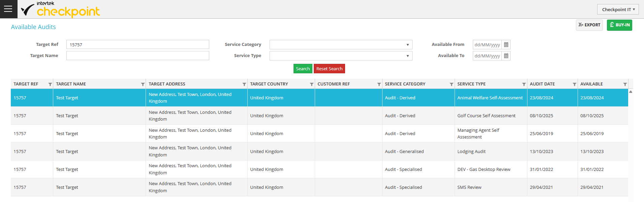Open the Available To calendar picker
The height and width of the screenshot is (202, 644).
click(x=506, y=56)
